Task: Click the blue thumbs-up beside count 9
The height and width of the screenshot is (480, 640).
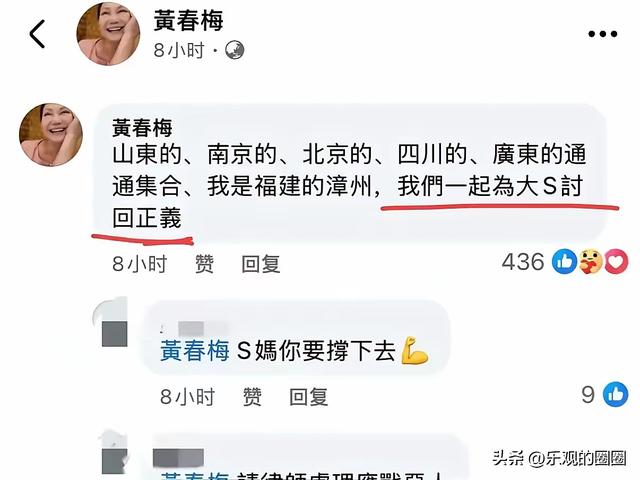Action: [x=616, y=394]
